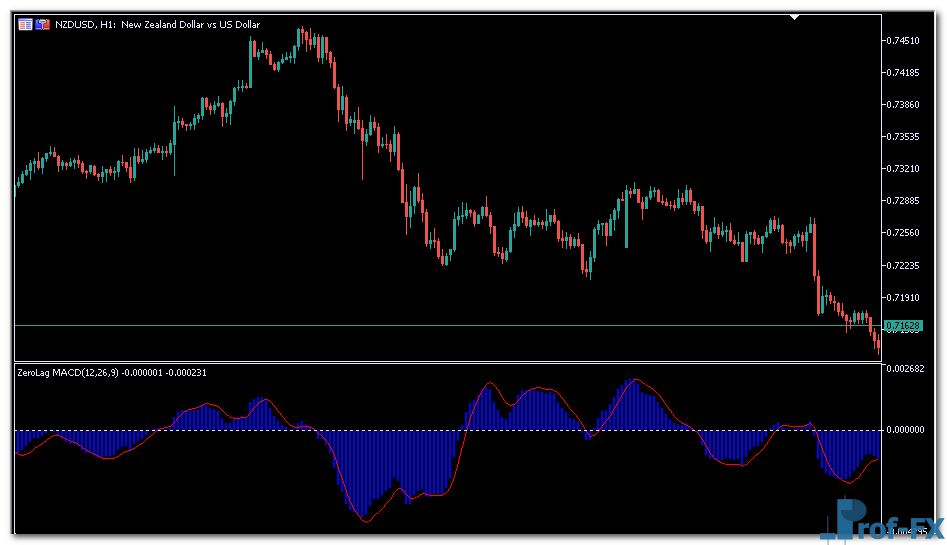Click the last candle at chart's right edge
947x545 pixels.
coord(879,348)
